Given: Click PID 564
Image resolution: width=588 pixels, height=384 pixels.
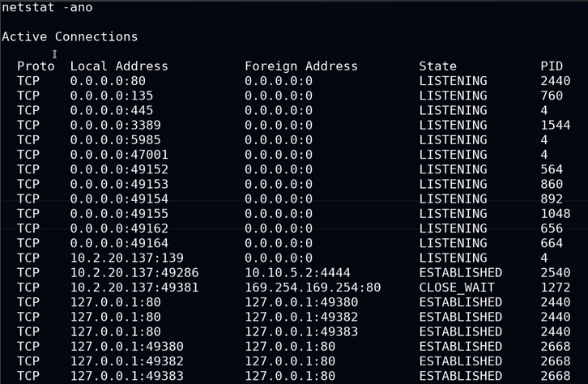Looking at the screenshot, I should click(552, 169).
